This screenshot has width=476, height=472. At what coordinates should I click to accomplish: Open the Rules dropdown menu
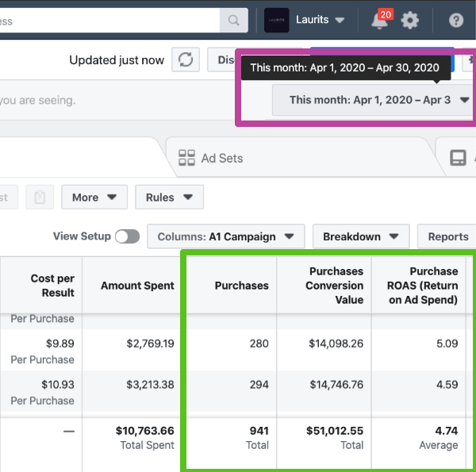[170, 197]
